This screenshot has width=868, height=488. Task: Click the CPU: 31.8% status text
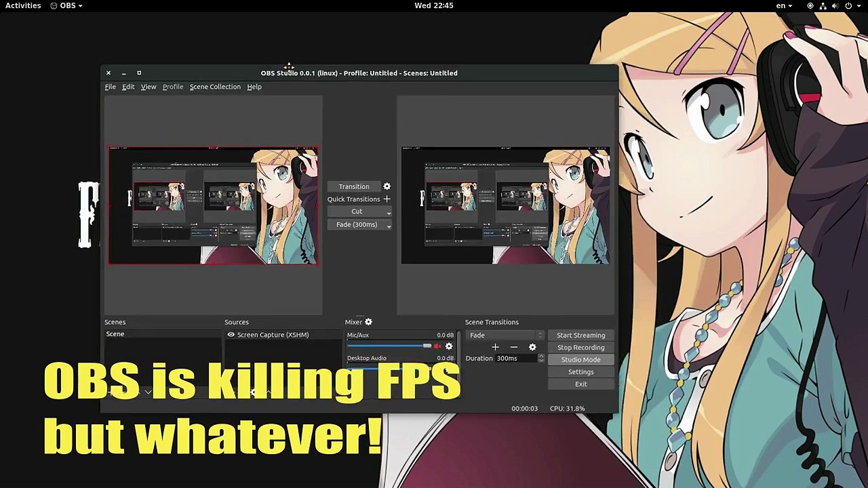point(567,408)
